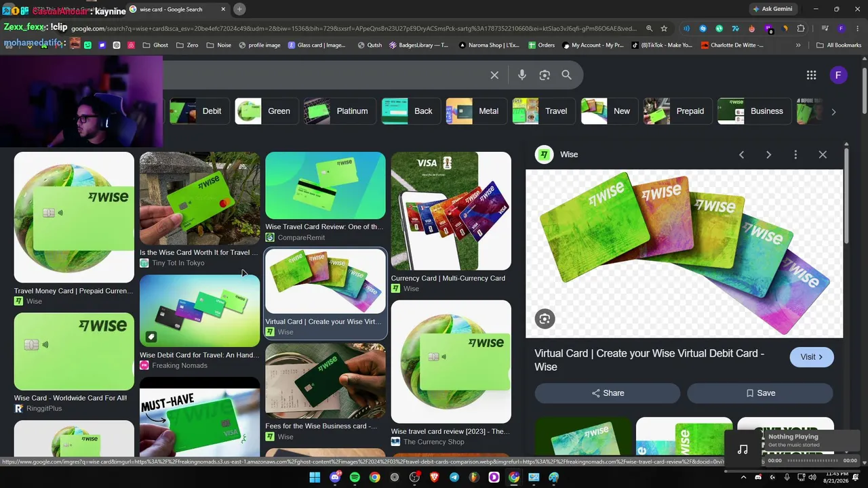Screen dimensions: 868x488
Task: Open the Charlotte De Witte bookmark
Action: (x=732, y=45)
